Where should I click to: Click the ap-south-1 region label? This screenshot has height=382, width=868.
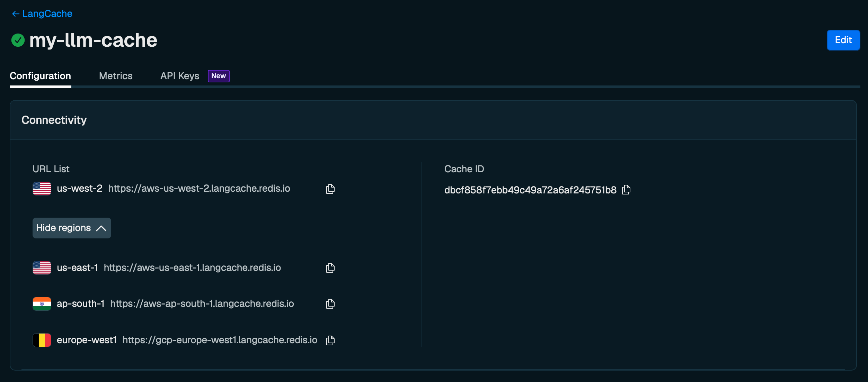[x=80, y=304]
